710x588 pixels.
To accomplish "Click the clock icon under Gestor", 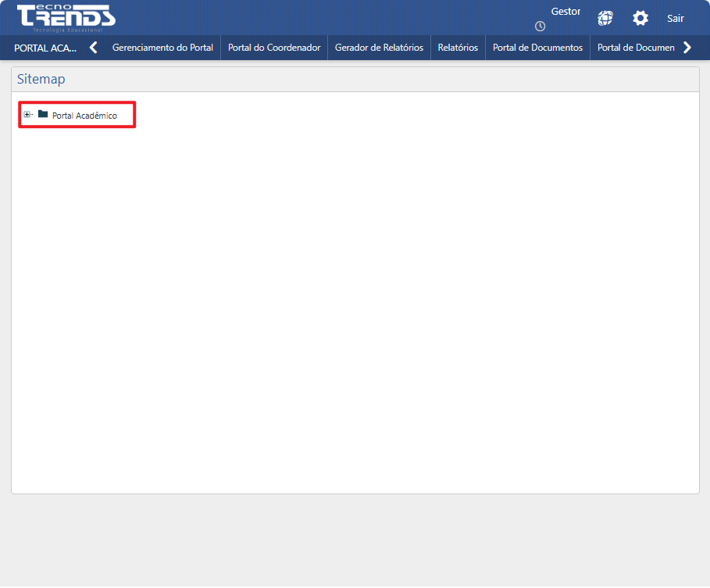I will 540,26.
